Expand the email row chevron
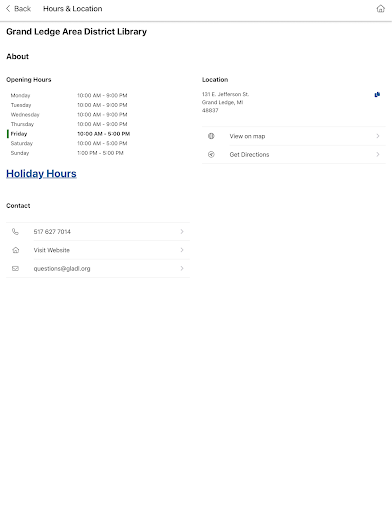The width and height of the screenshot is (392, 512). point(182,268)
